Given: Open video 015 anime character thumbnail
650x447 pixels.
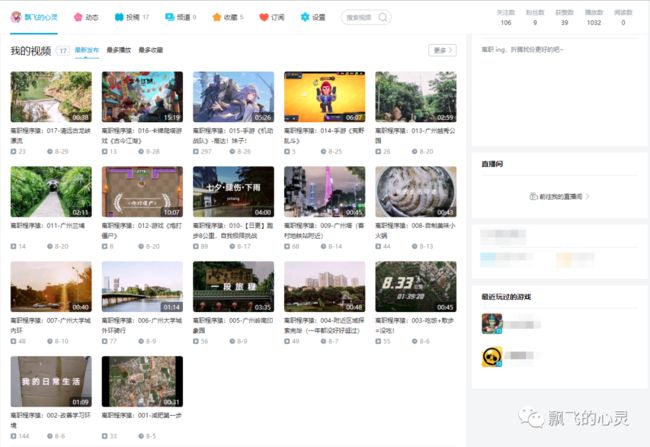Looking at the screenshot, I should coord(233,97).
